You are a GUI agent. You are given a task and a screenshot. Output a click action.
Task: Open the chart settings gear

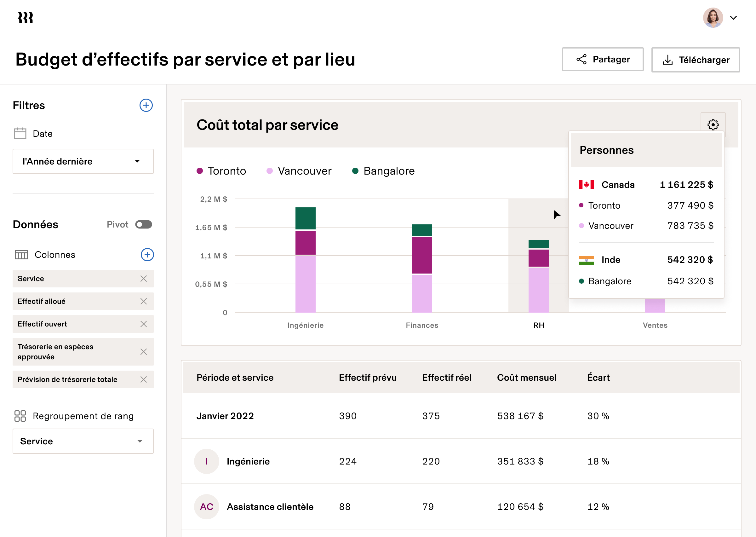coord(713,124)
